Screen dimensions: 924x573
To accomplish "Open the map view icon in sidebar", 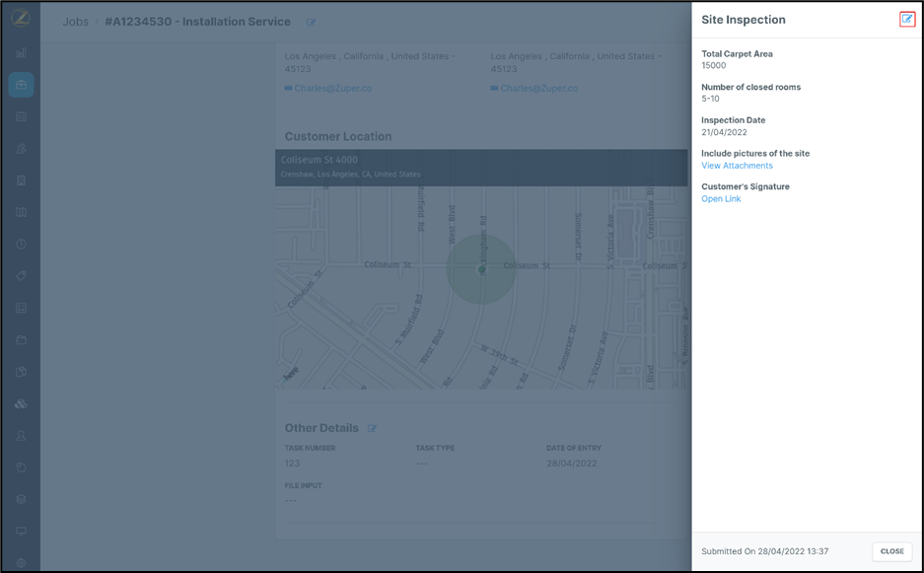I will pyautogui.click(x=21, y=212).
